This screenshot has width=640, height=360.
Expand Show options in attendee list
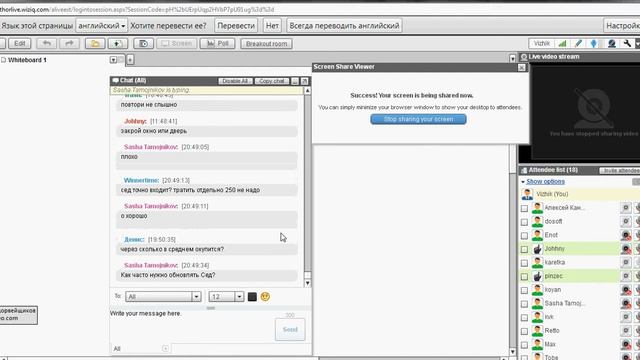coord(545,181)
